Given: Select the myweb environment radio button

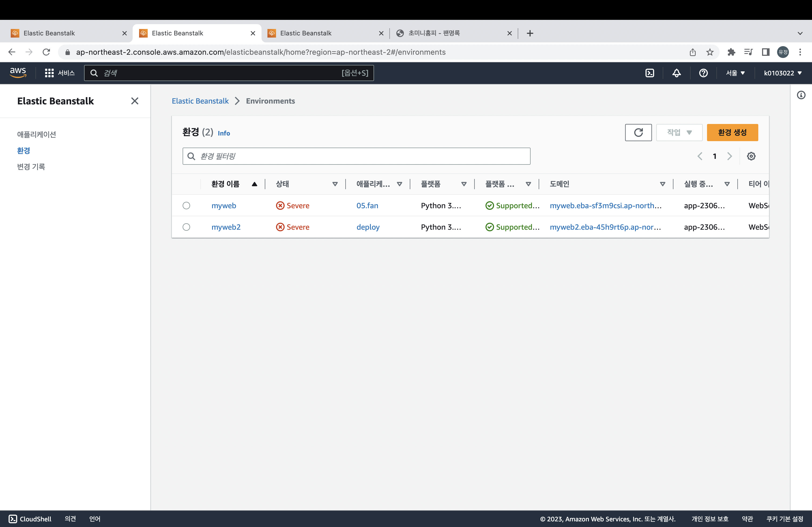Looking at the screenshot, I should (186, 206).
